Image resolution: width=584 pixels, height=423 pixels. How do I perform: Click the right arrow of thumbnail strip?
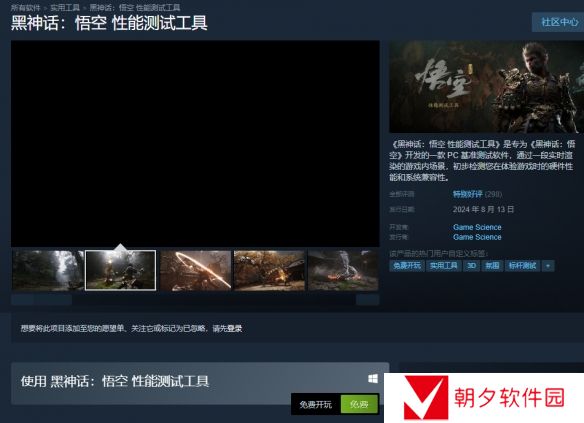click(368, 300)
